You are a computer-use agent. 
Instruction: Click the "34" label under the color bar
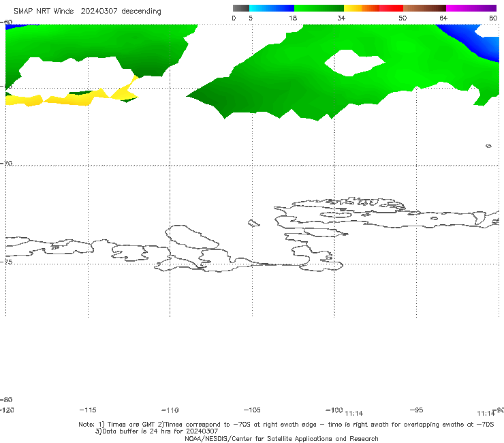click(341, 18)
